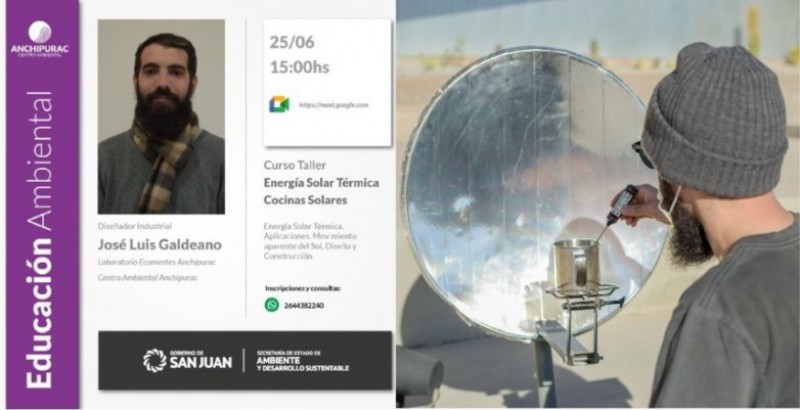Click the Google Meet icon
The height and width of the screenshot is (410, 800).
coord(279,105)
